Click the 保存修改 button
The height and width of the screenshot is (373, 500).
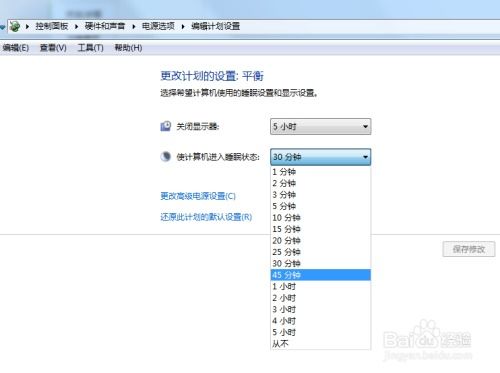469,249
